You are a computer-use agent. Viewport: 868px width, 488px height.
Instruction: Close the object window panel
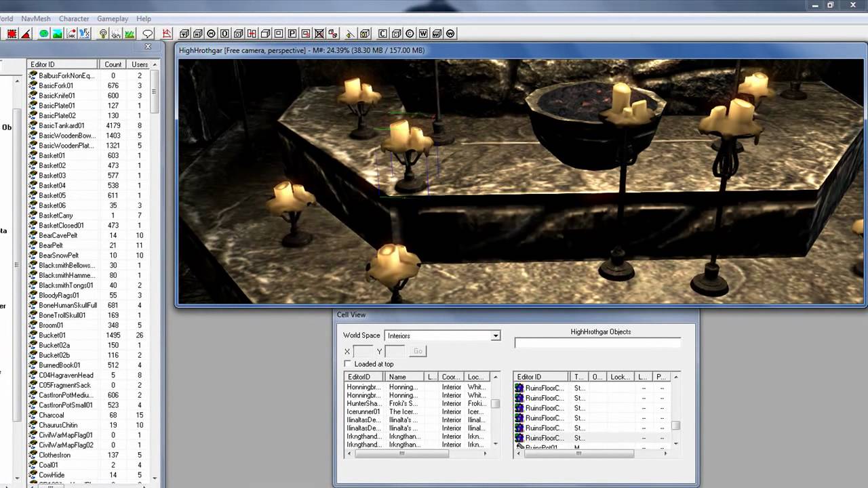[x=148, y=47]
